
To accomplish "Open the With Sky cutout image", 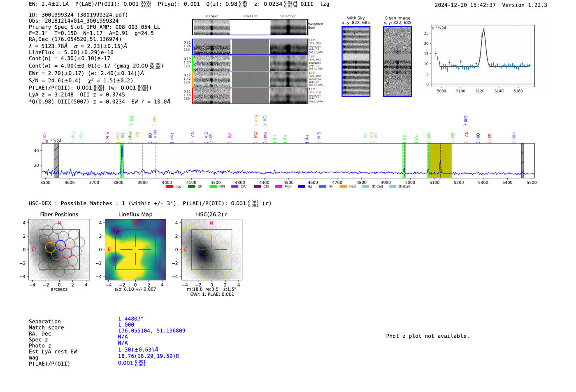I will coord(356,61).
